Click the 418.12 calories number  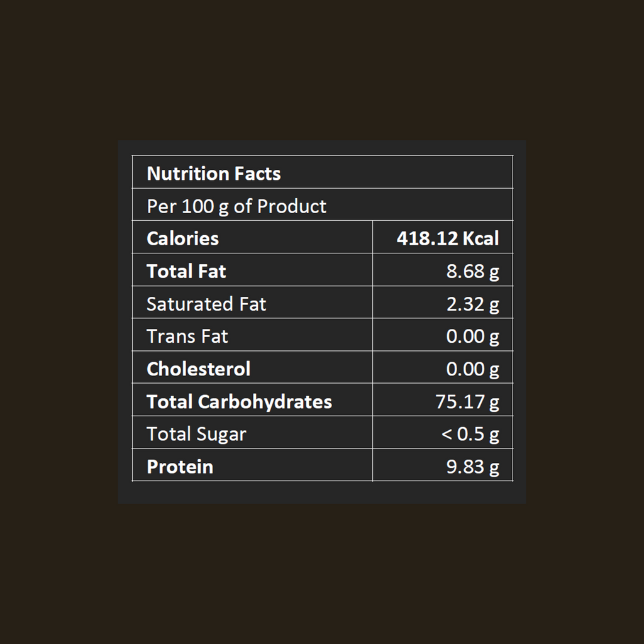click(427, 238)
